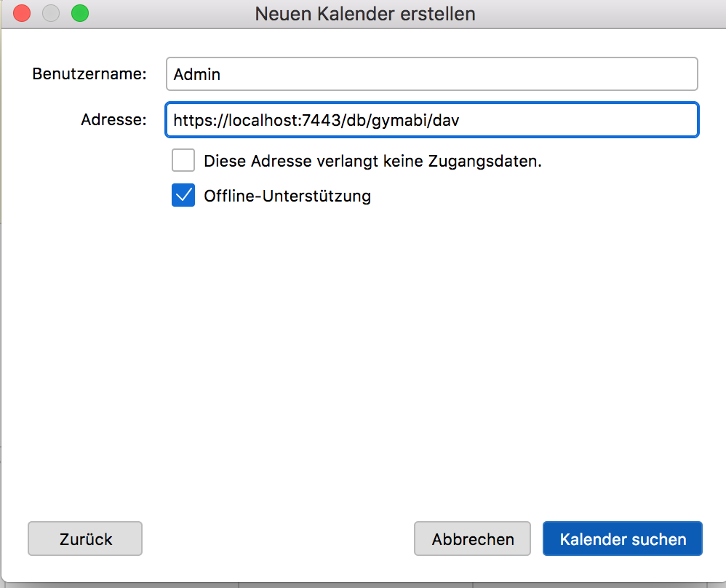Click the 'Benutzername:' label
Viewport: 726px width, 588px height.
[x=89, y=74]
